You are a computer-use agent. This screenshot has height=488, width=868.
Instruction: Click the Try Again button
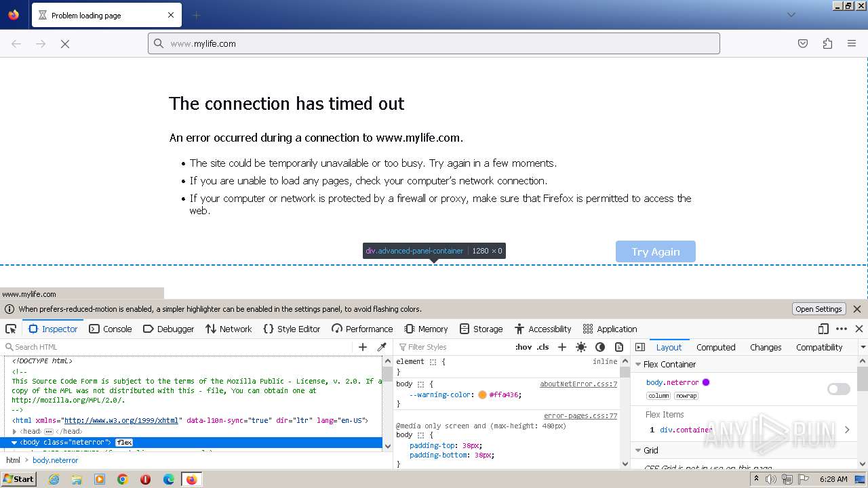656,251
